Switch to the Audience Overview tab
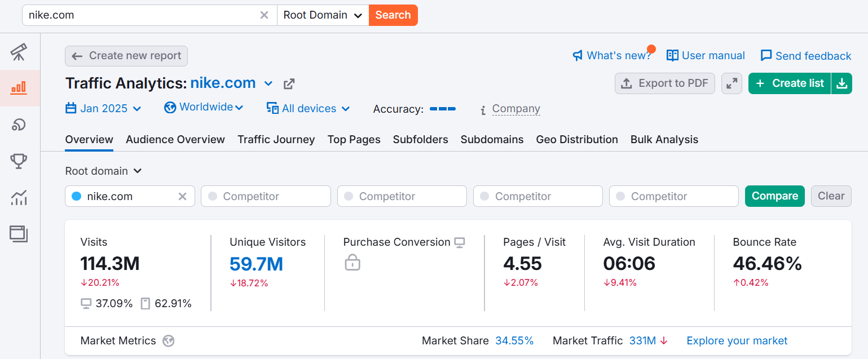Image resolution: width=868 pixels, height=359 pixels. [x=175, y=139]
